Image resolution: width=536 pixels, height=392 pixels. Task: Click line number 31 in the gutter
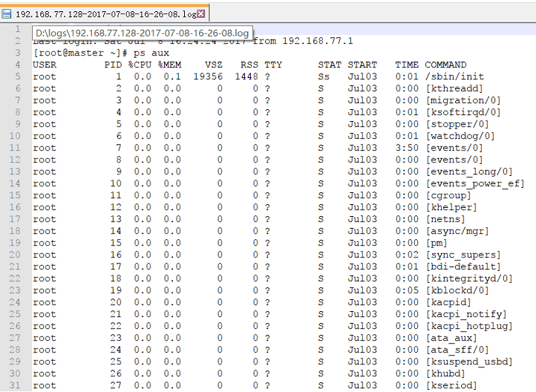(14, 385)
